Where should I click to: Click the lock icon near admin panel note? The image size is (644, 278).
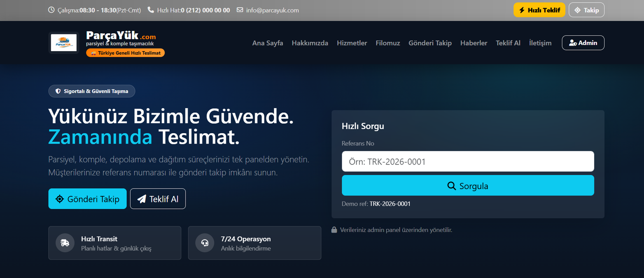(x=334, y=230)
